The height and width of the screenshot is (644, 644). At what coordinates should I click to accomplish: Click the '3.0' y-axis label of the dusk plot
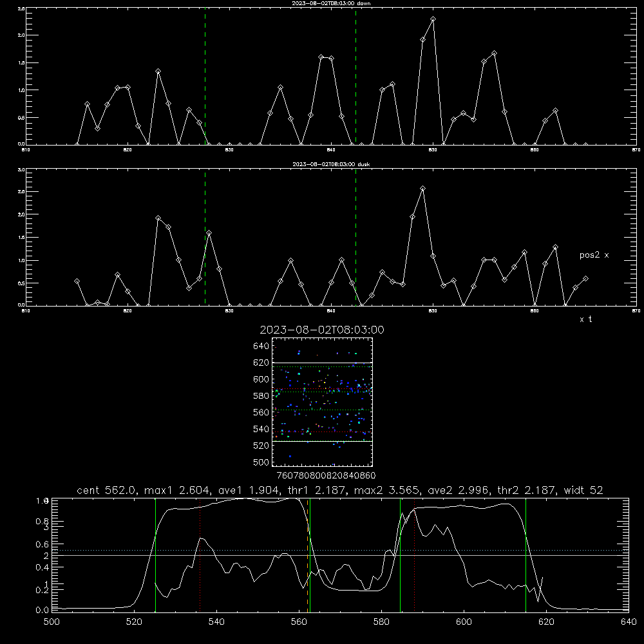pyautogui.click(x=22, y=169)
